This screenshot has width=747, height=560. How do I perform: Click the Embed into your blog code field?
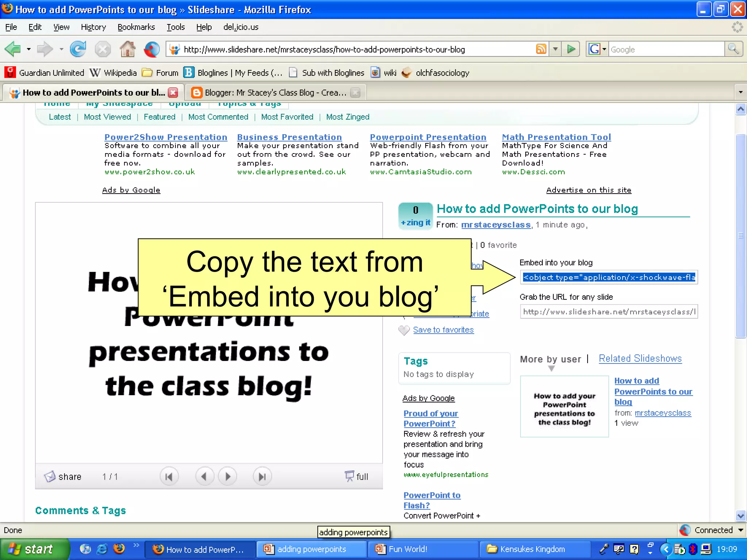[x=609, y=277]
